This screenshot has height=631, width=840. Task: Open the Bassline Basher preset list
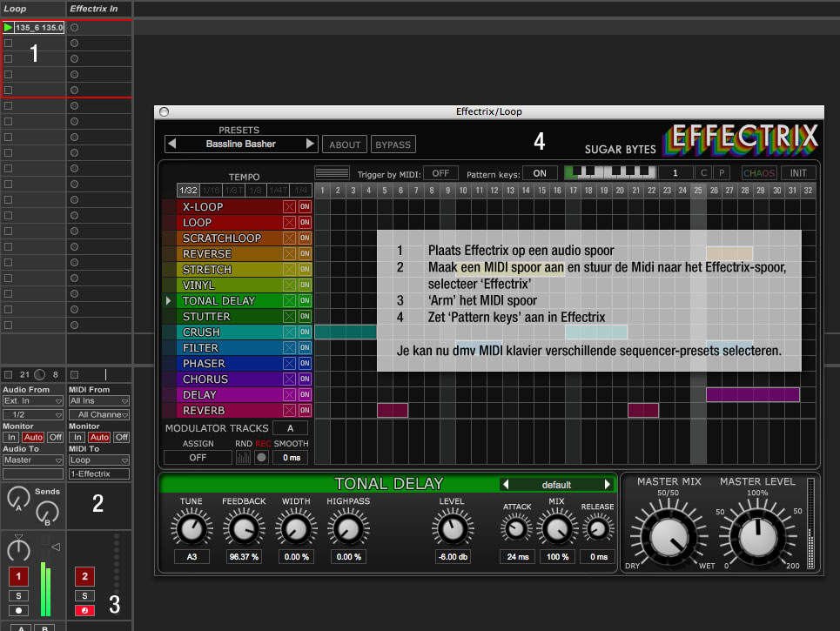tap(241, 144)
